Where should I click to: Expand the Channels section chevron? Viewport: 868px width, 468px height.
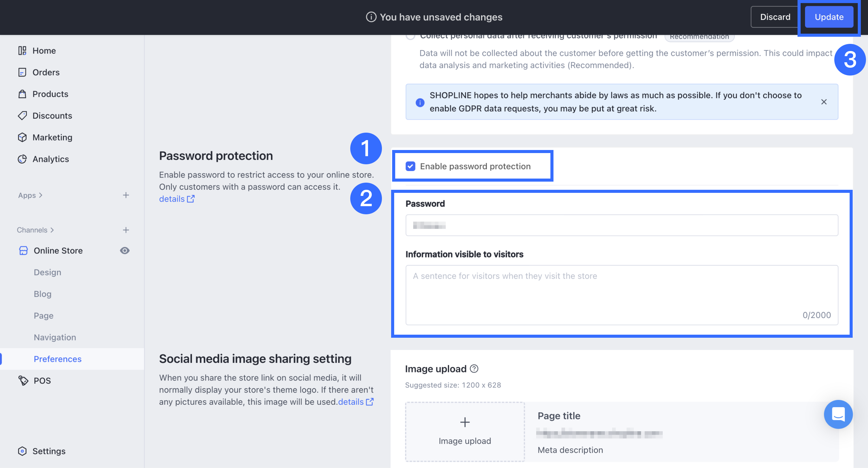(x=52, y=230)
